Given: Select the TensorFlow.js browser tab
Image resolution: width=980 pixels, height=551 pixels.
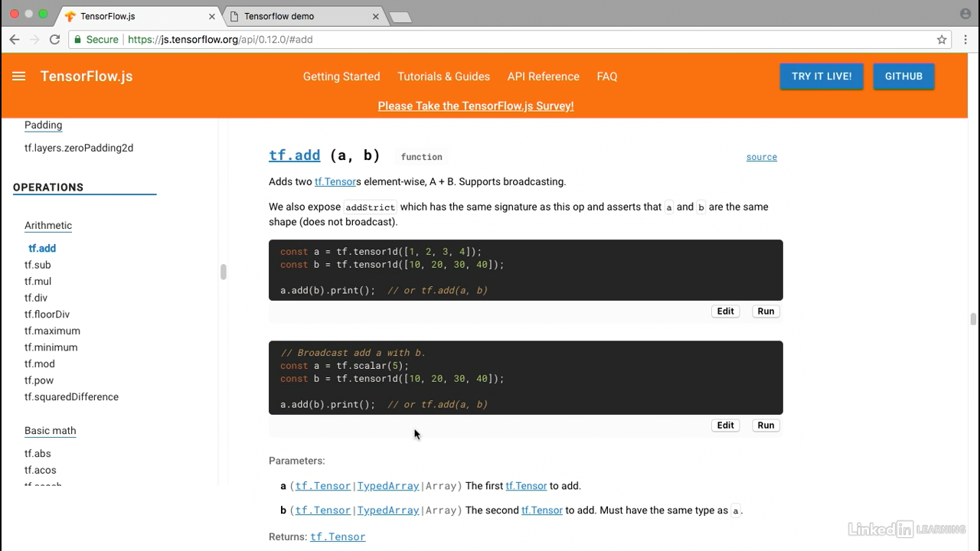Looking at the screenshot, I should (139, 16).
